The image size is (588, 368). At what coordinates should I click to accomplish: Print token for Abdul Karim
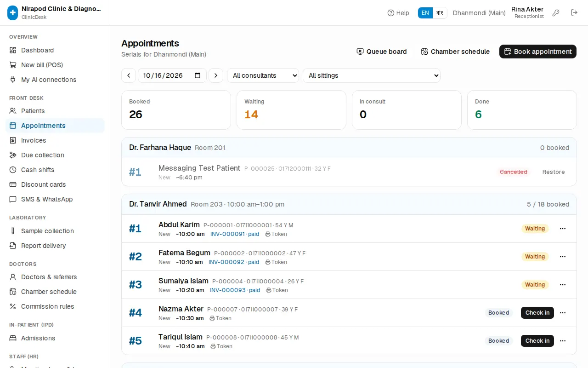pos(276,234)
